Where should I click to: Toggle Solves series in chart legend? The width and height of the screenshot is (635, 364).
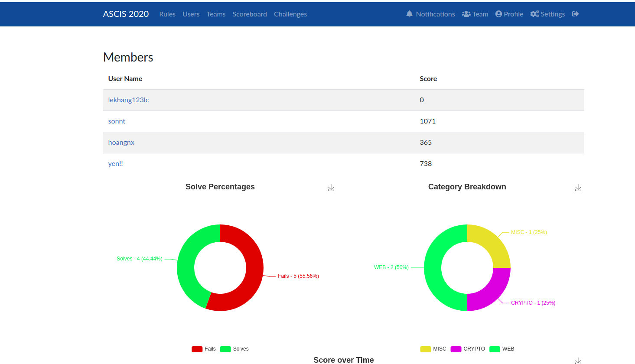point(234,349)
